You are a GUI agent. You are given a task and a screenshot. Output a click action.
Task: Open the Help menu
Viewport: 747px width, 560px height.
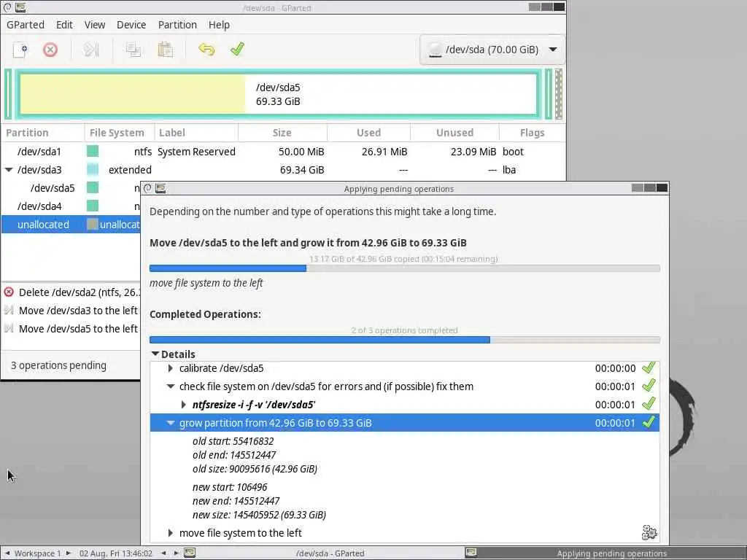219,25
